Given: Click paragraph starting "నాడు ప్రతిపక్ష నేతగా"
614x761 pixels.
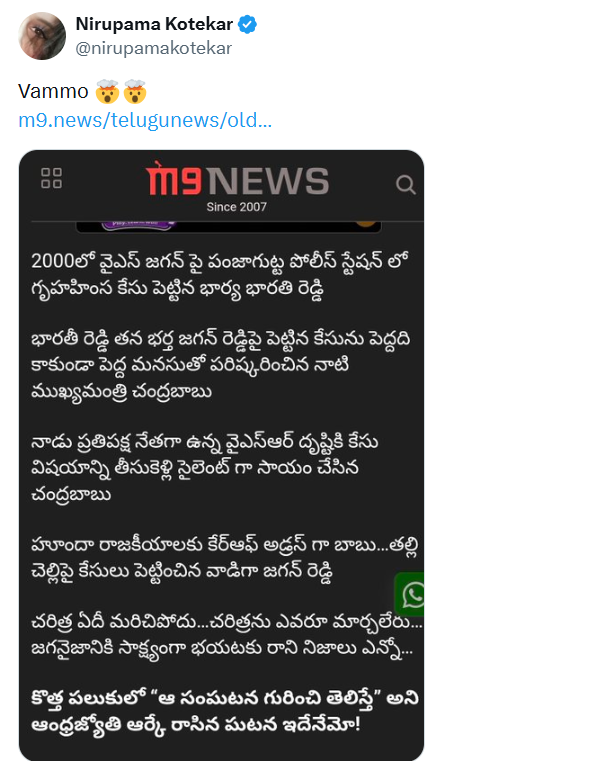Looking at the screenshot, I should click(205, 468).
